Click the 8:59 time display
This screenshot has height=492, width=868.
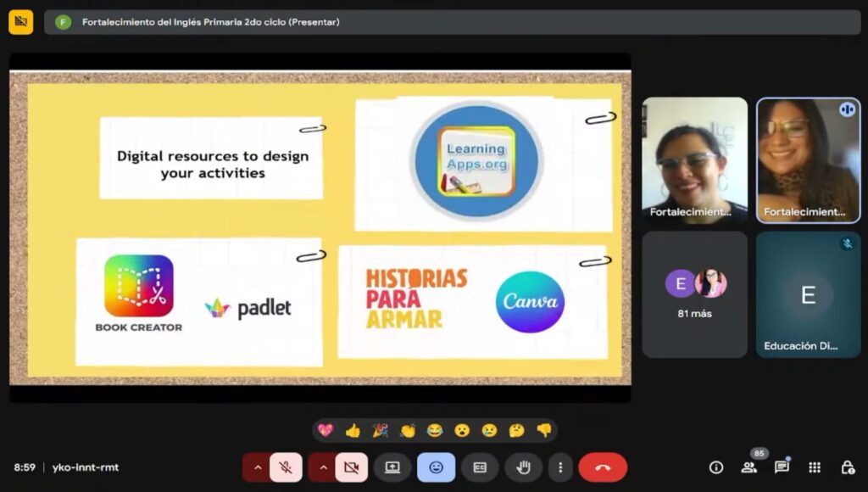(x=25, y=467)
